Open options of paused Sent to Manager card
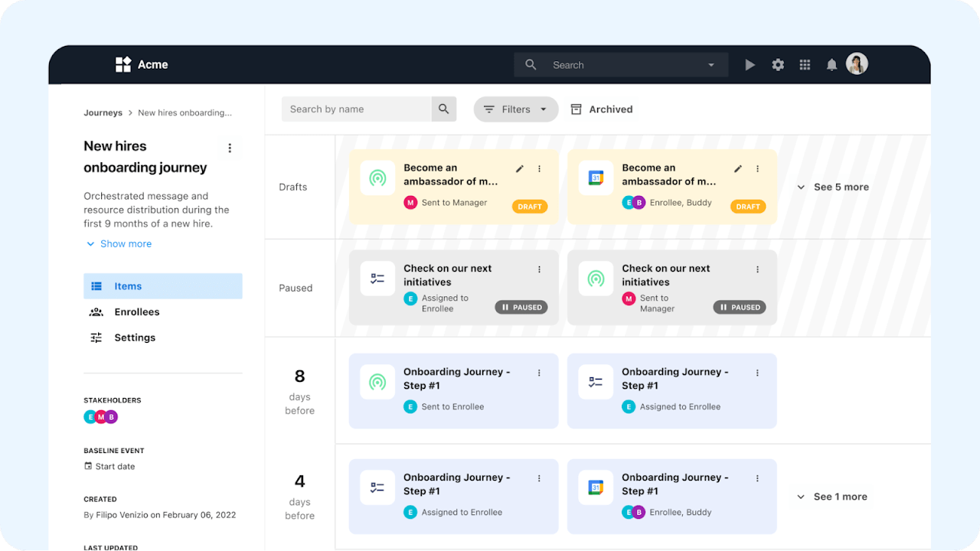The image size is (980, 551). [757, 269]
